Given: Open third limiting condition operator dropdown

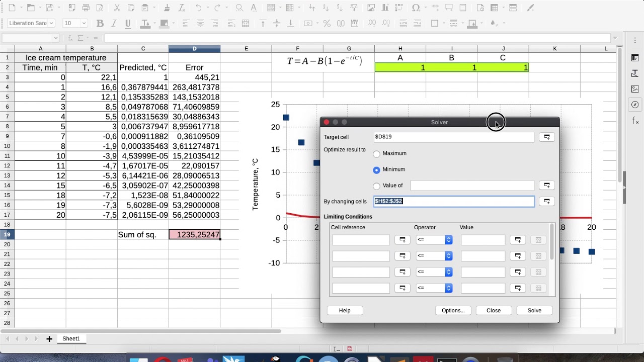Looking at the screenshot, I should (434, 272).
